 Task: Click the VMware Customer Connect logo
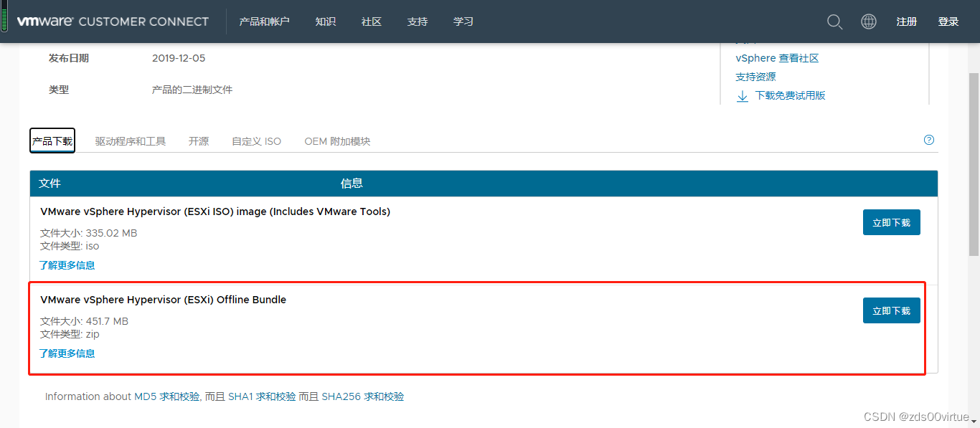coord(113,22)
